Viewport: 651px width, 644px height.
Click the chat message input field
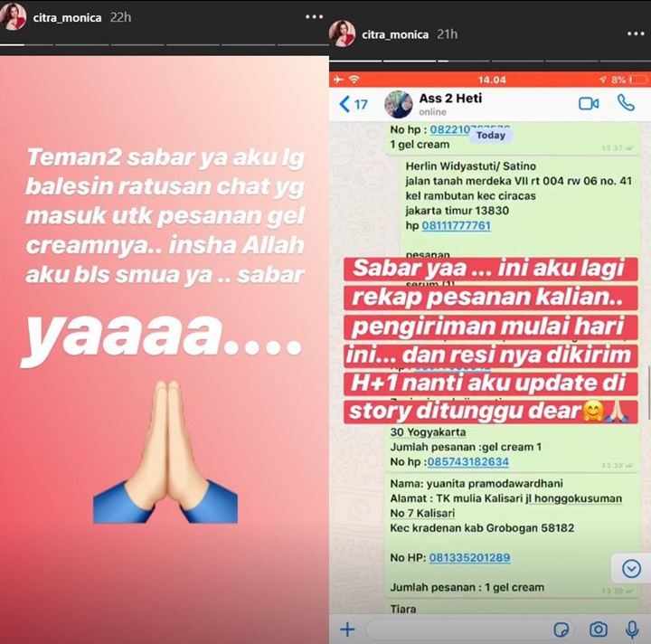[x=455, y=630]
